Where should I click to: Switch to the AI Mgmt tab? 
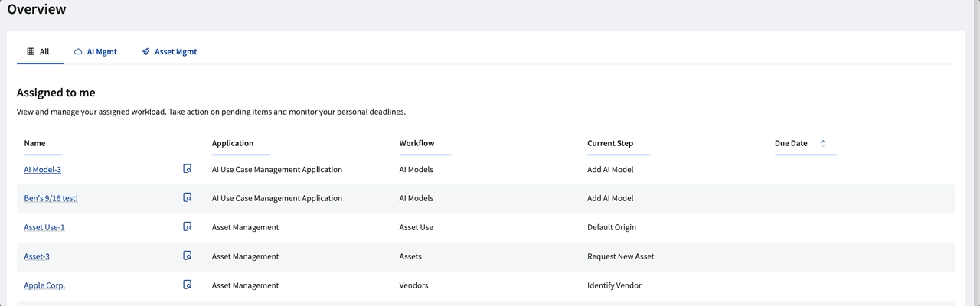tap(96, 52)
